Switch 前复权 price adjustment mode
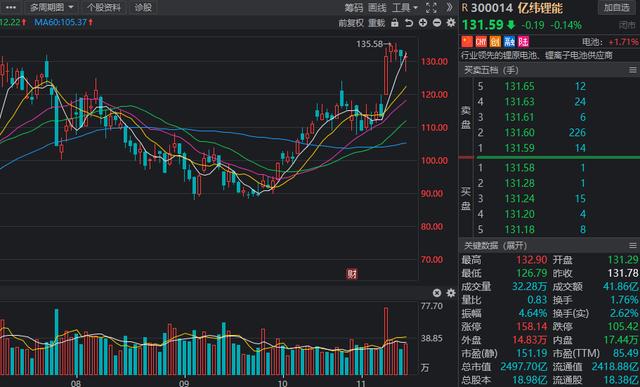 click(351, 23)
